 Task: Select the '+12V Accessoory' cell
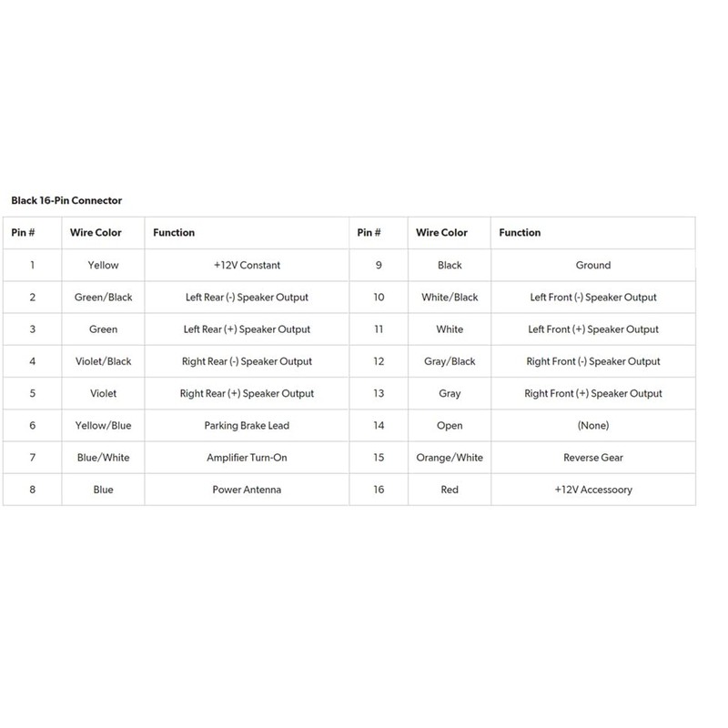[x=593, y=490]
